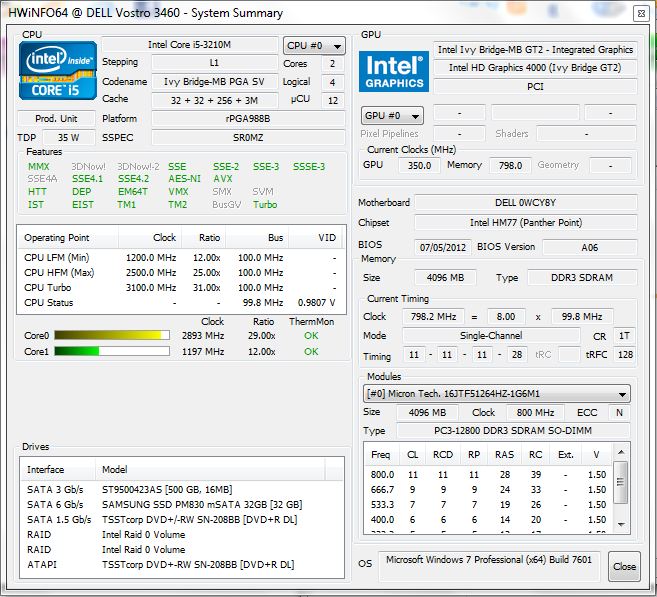This screenshot has width=657, height=597.
Task: Select the SATA 1.5 Gb/s DVD+/-RW row
Action: point(182,519)
